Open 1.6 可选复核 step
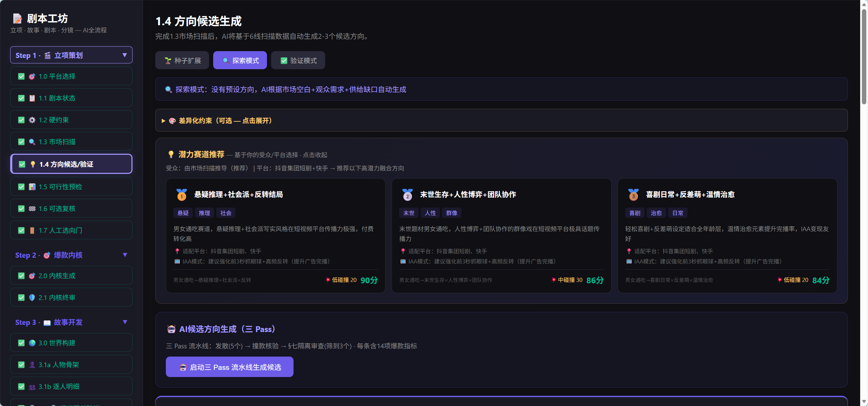 point(71,209)
